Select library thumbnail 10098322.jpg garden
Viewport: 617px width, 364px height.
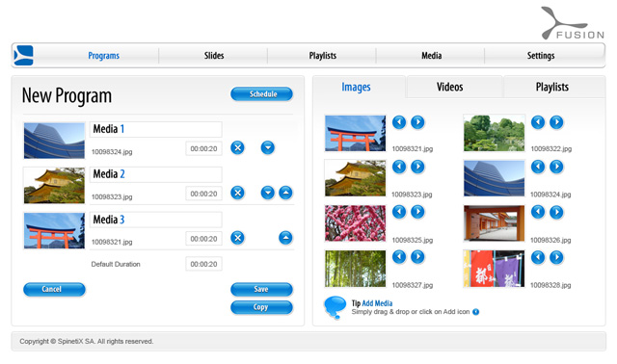[x=495, y=133]
